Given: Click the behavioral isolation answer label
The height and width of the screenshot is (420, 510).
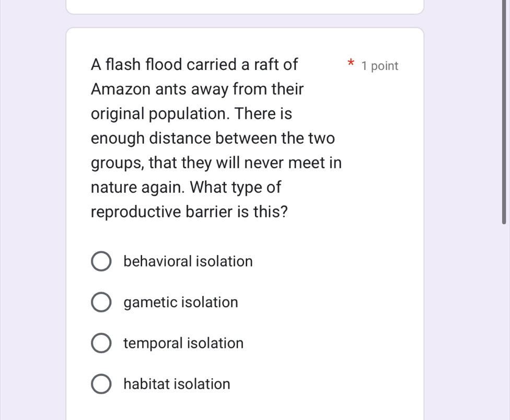Looking at the screenshot, I should point(188,261).
